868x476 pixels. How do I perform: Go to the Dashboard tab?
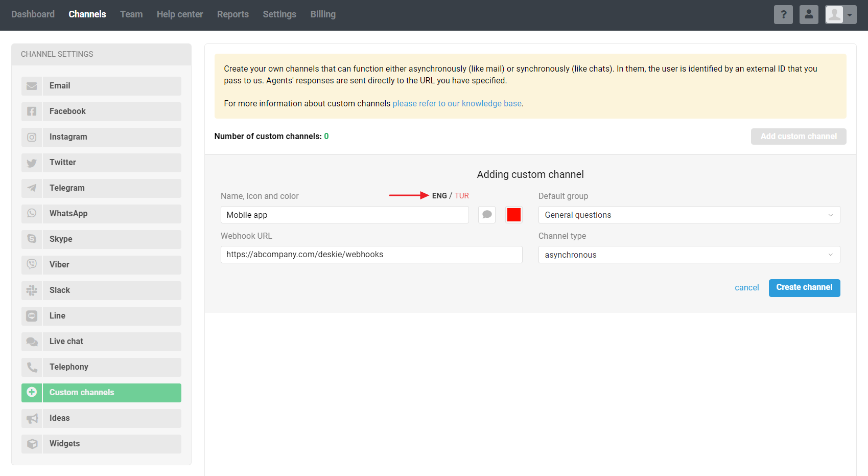(33, 14)
